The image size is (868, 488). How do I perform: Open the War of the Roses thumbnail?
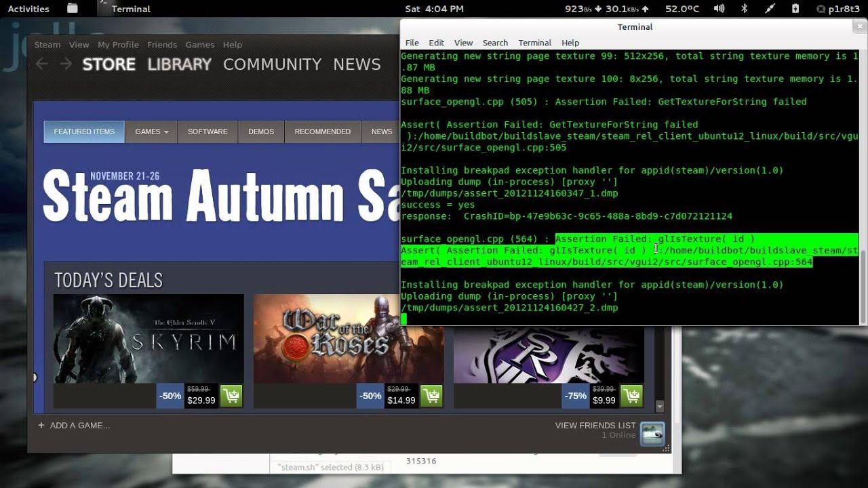[x=349, y=338]
